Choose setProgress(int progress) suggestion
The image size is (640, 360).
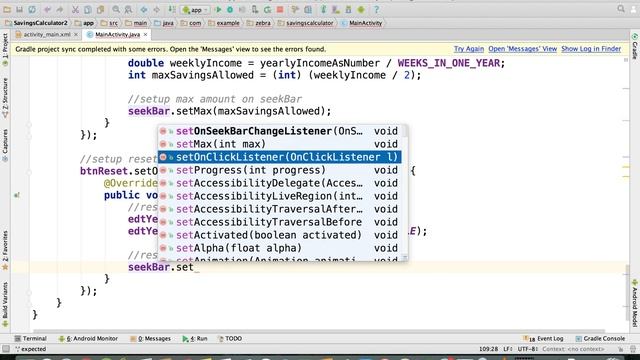point(280,170)
